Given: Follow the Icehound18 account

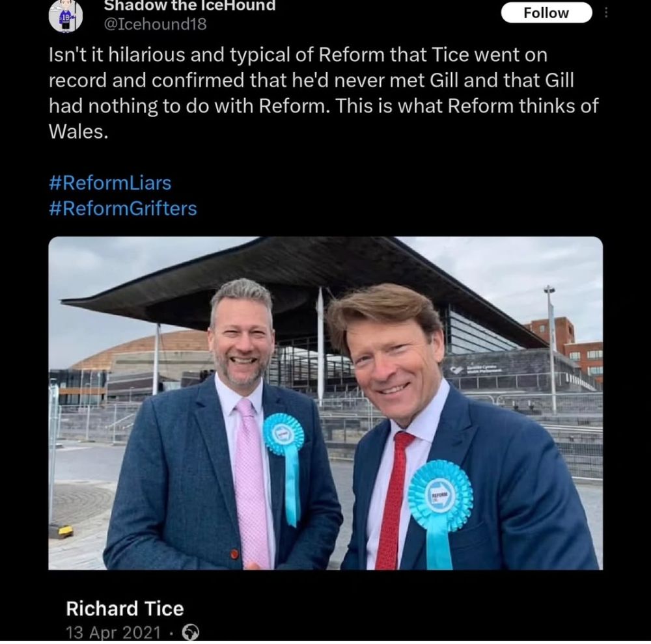Looking at the screenshot, I should (x=546, y=13).
